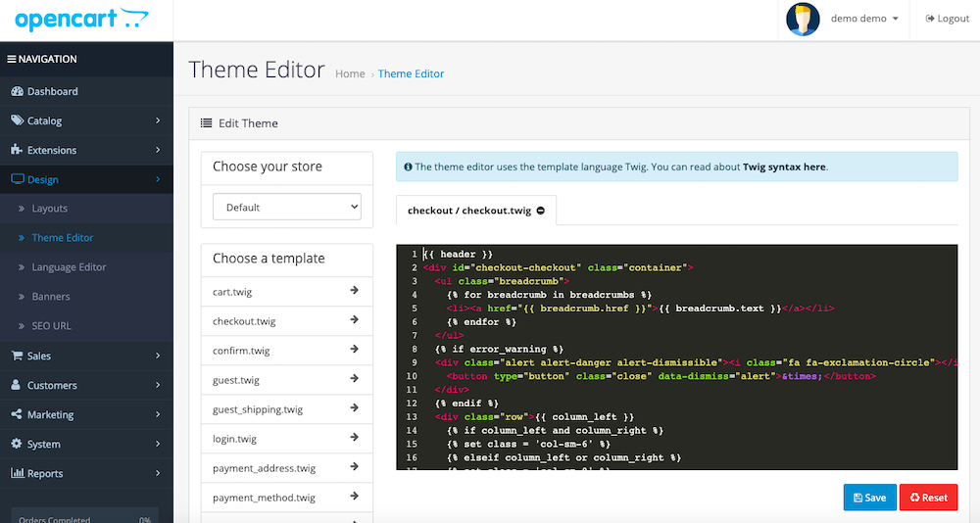Reset the theme template
980x523 pixels.
click(928, 498)
